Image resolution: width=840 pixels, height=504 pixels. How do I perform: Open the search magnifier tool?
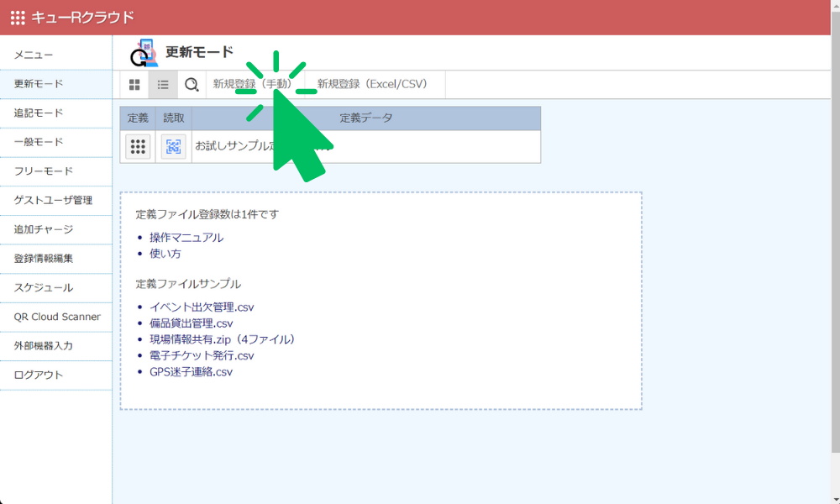click(192, 85)
